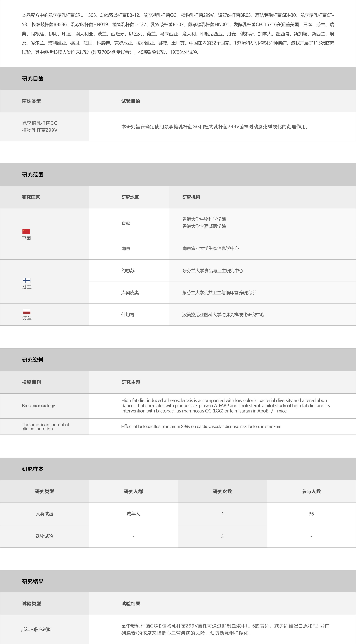
Task: Click 东芬兰大学食品与卫生研究中心 institution text
Action: click(213, 271)
